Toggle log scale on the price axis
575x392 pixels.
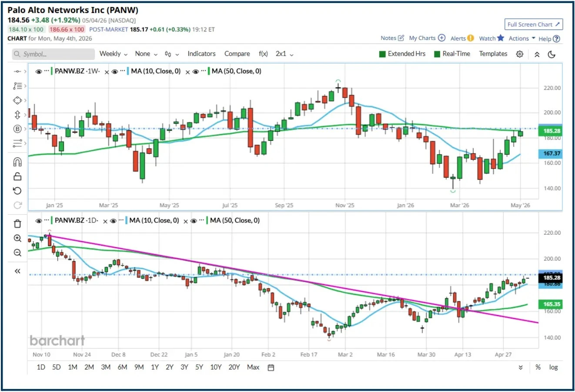tap(553, 368)
